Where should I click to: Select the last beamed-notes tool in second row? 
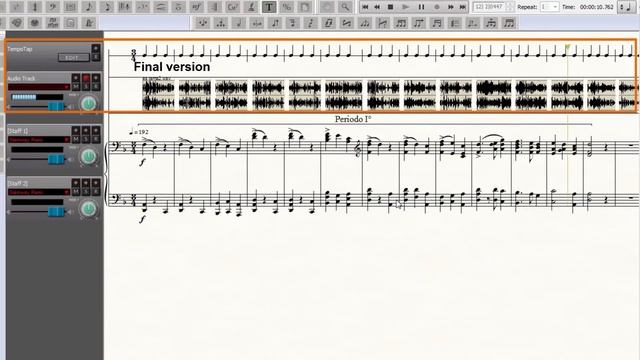click(509, 23)
